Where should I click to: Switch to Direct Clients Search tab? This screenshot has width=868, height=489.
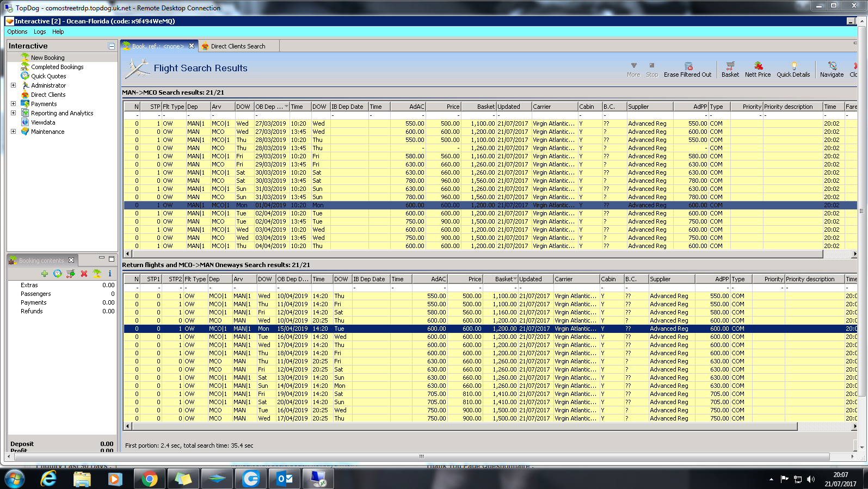pos(238,46)
